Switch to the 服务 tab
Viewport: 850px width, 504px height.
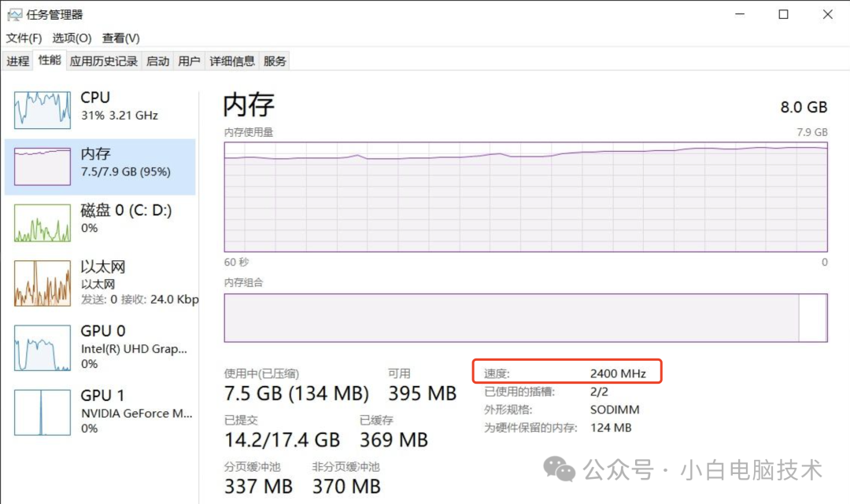click(275, 61)
